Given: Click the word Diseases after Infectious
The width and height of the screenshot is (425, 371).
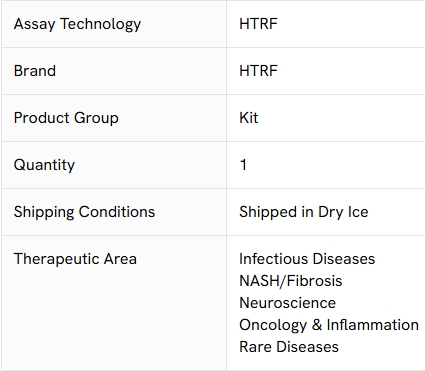Looking at the screenshot, I should point(344,259).
